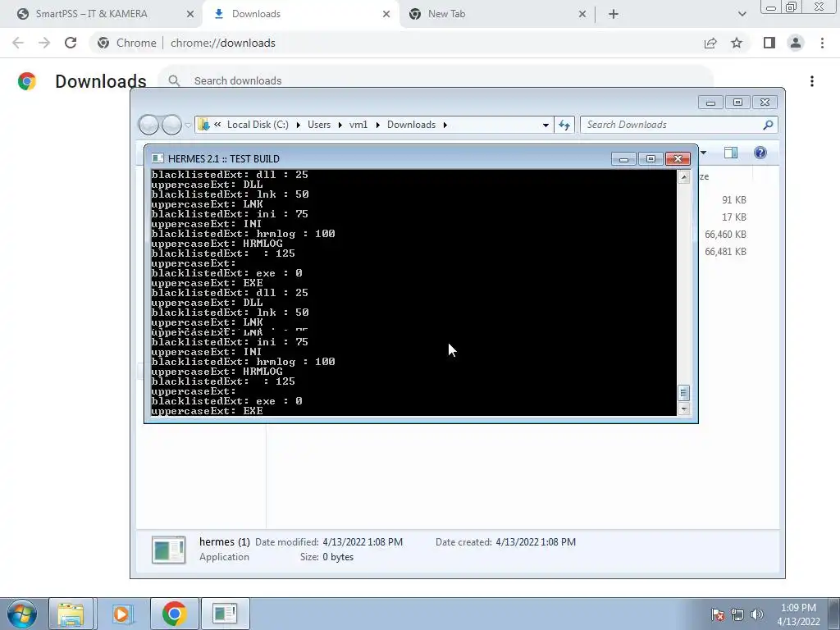Viewport: 840px width, 630px height.
Task: Close the SmartPSS tab
Action: coord(190,15)
